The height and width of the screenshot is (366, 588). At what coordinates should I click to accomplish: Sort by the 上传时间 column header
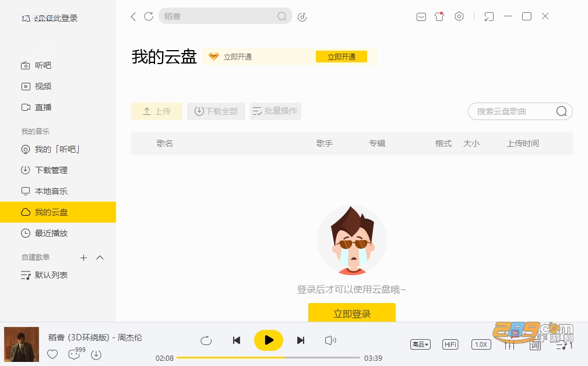[523, 143]
